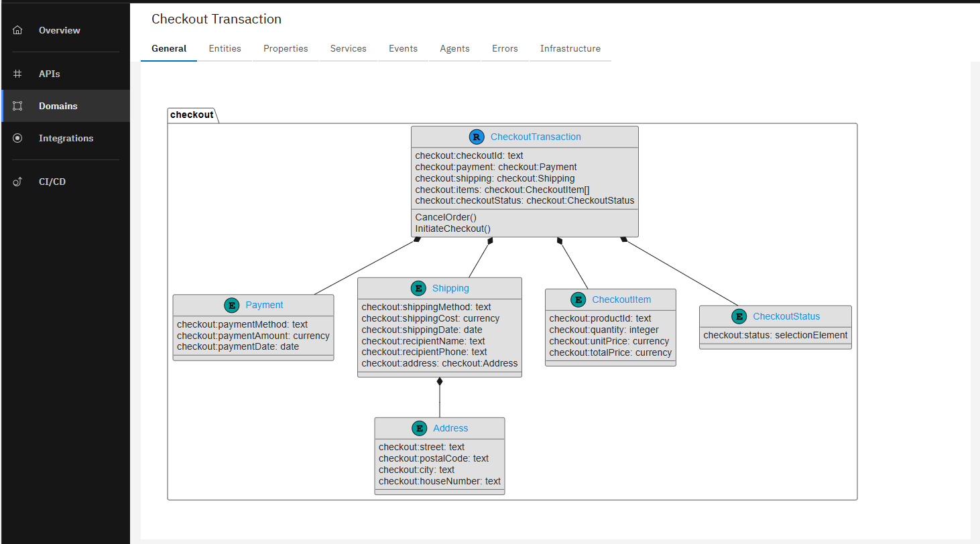Click the green E icon beside Shipping
The height and width of the screenshot is (544, 980).
pos(418,288)
